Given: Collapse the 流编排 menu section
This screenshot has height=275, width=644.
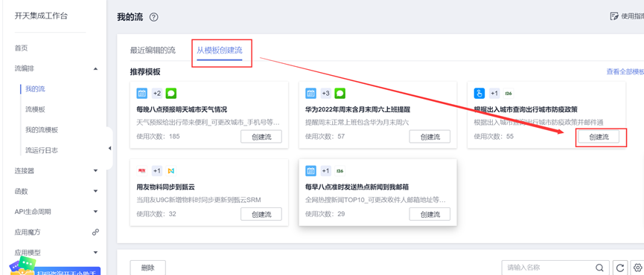Looking at the screenshot, I should click(x=95, y=68).
